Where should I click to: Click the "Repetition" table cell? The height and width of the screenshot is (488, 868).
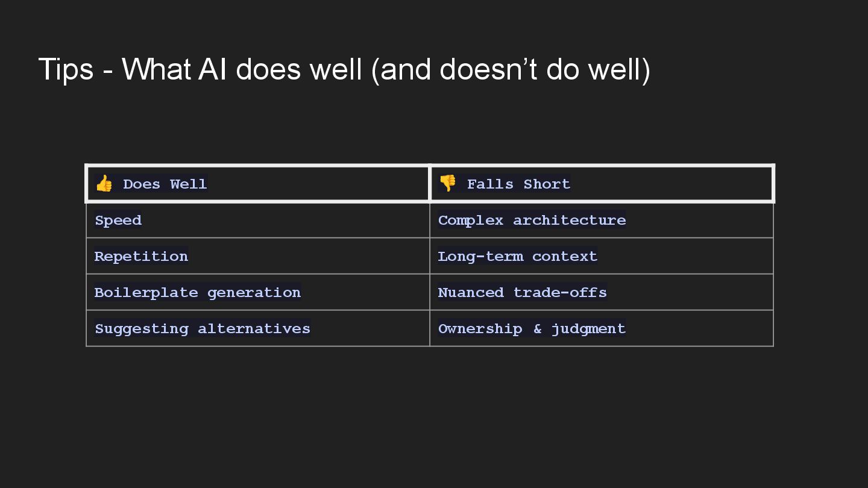coord(141,257)
